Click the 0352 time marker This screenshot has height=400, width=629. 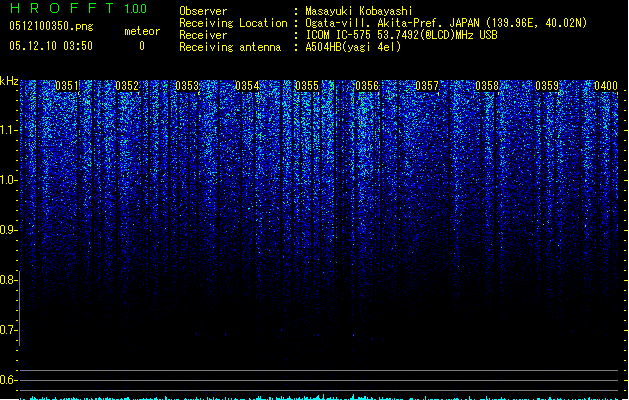127,86
